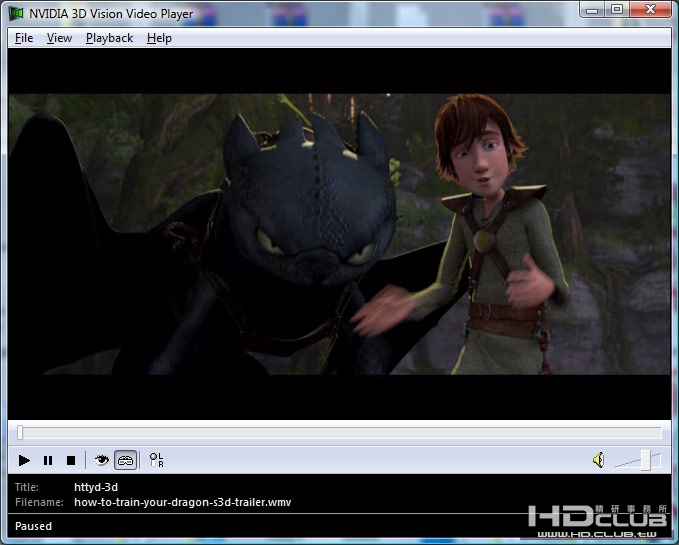Stop the video with the Stop button
The image size is (679, 545).
click(71, 460)
